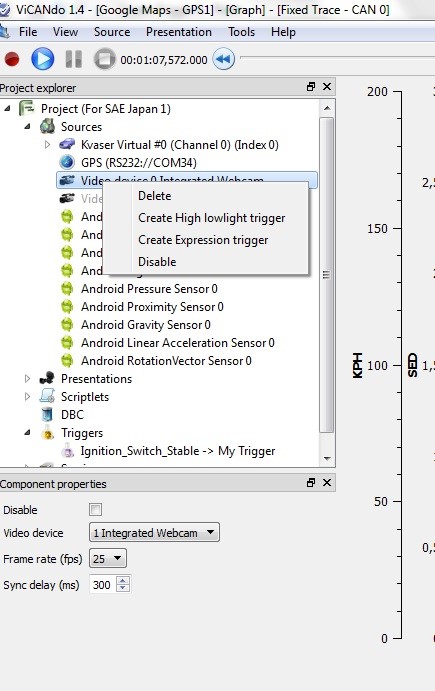Stop playback with the Stop button
Viewport: 435px width, 691px height.
coord(104,59)
